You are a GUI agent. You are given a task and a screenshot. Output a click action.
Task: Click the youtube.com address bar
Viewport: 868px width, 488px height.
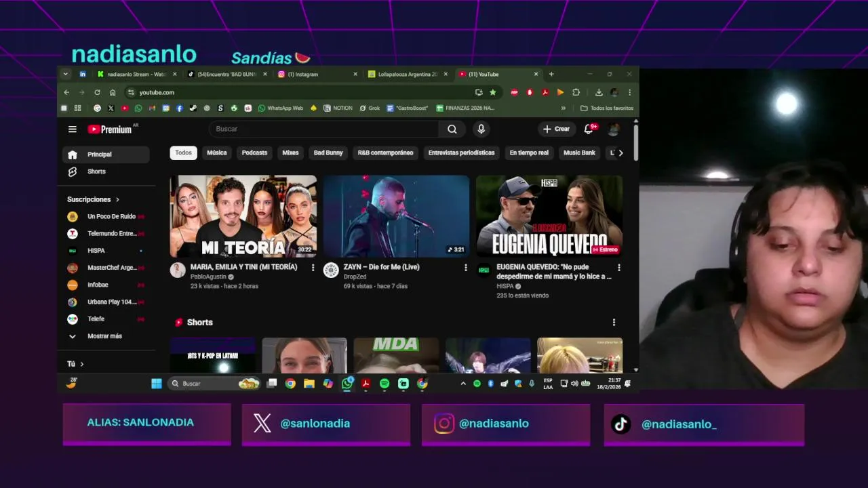298,92
